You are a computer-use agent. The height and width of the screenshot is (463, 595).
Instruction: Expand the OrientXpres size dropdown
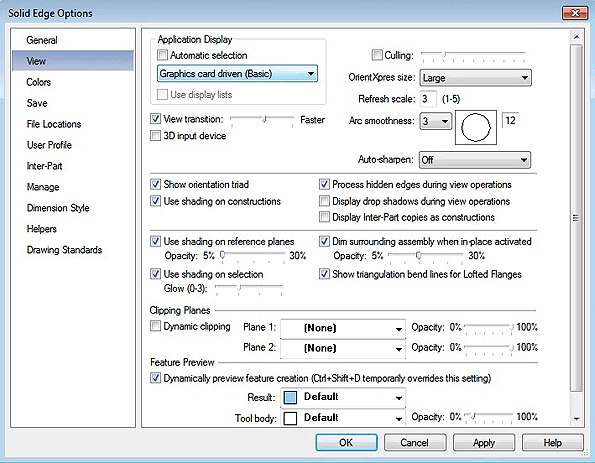coord(475,78)
